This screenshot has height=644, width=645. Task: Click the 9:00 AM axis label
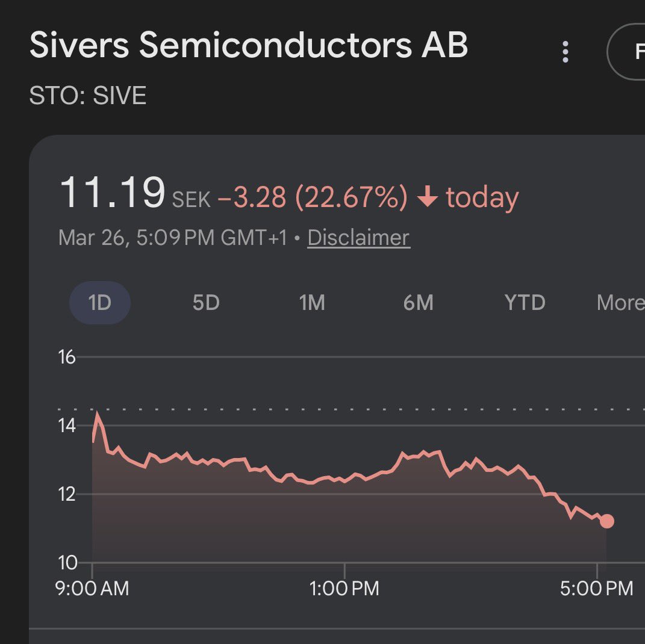[x=92, y=588]
